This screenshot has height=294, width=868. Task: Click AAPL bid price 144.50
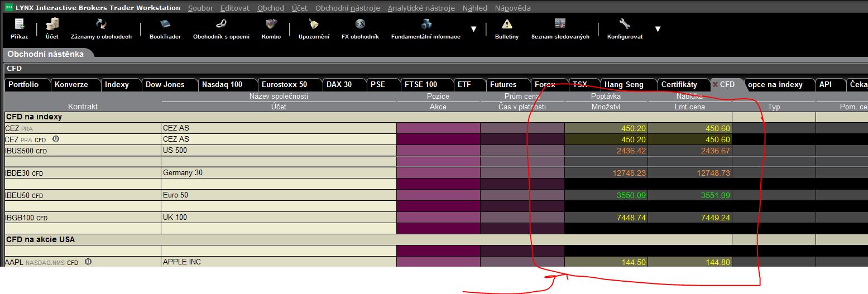click(x=634, y=262)
